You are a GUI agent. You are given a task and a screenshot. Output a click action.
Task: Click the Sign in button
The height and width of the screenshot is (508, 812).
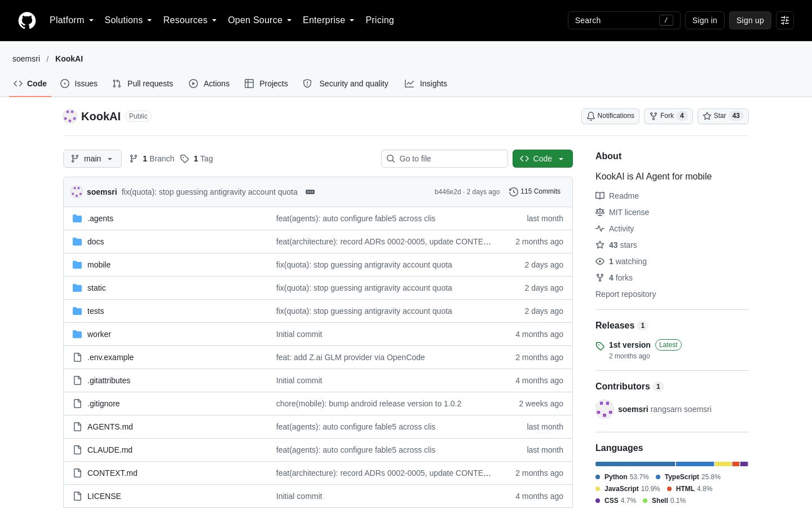click(705, 20)
